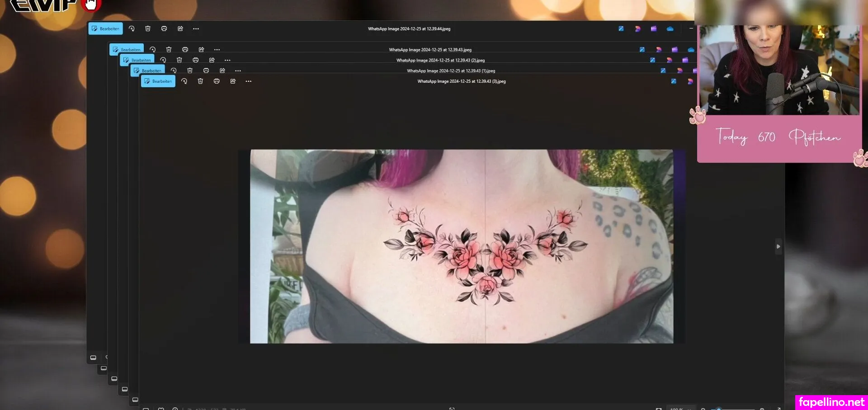Click Bearbeiten on the frontmost image window
The width and height of the screenshot is (868, 410).
pos(158,81)
